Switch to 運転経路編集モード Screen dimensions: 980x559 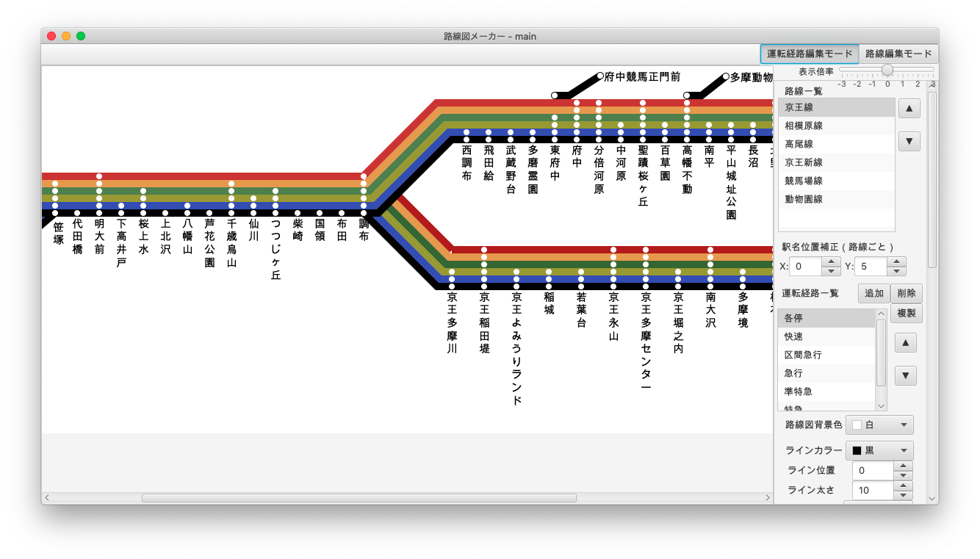pos(810,54)
